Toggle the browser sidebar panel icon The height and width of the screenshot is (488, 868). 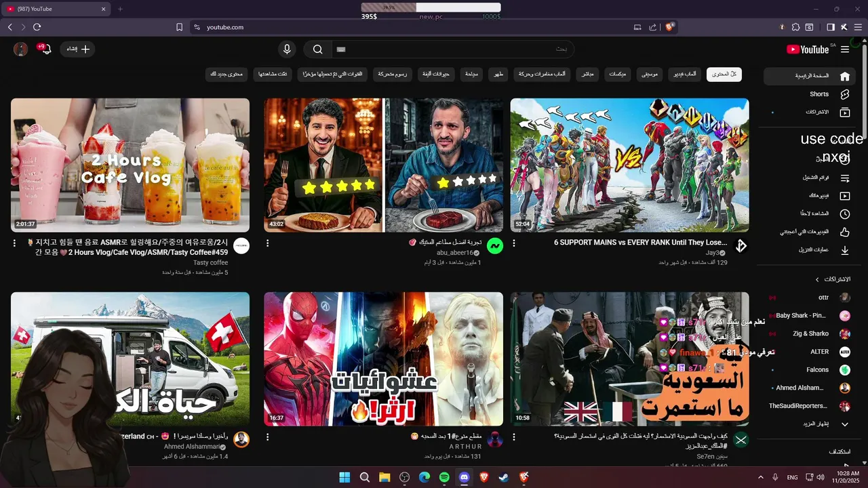coord(830,27)
